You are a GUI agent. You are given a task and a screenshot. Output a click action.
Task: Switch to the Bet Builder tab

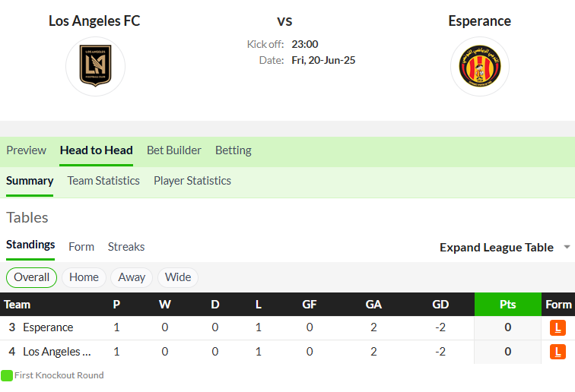[174, 150]
